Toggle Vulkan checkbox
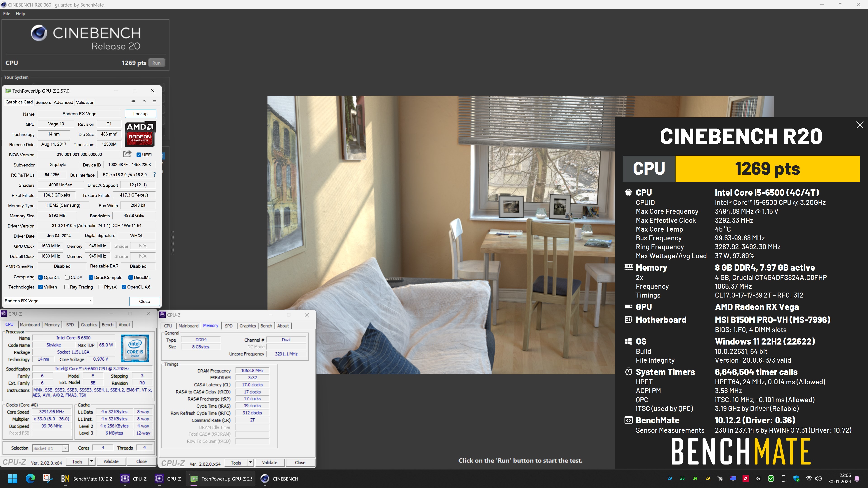Viewport: 868px width, 488px height. 40,287
